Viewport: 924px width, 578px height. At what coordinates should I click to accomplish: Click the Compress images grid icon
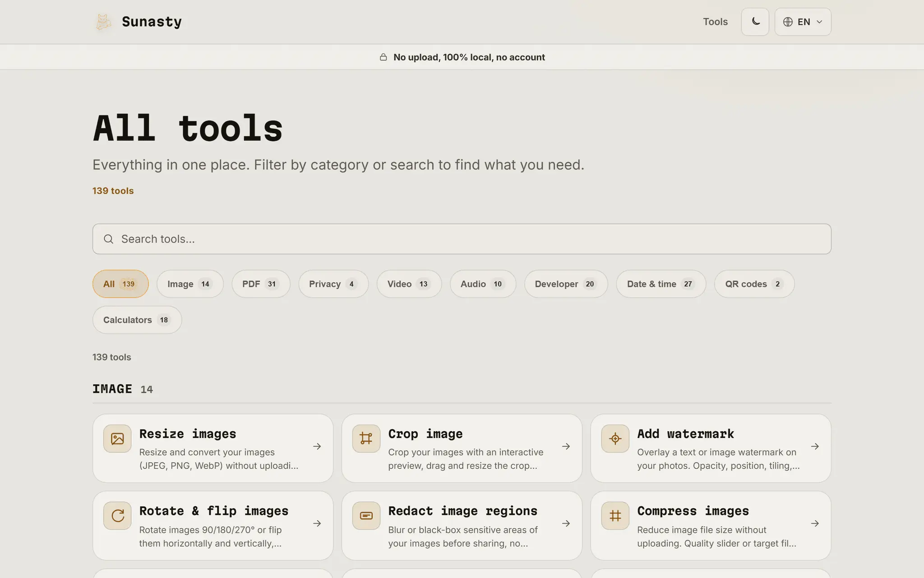pyautogui.click(x=615, y=516)
